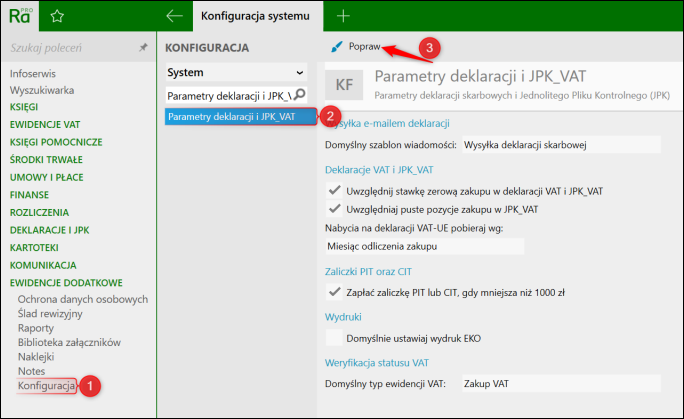684x419 pixels.
Task: Open Ślad rewizyjny entry
Action: [50, 313]
